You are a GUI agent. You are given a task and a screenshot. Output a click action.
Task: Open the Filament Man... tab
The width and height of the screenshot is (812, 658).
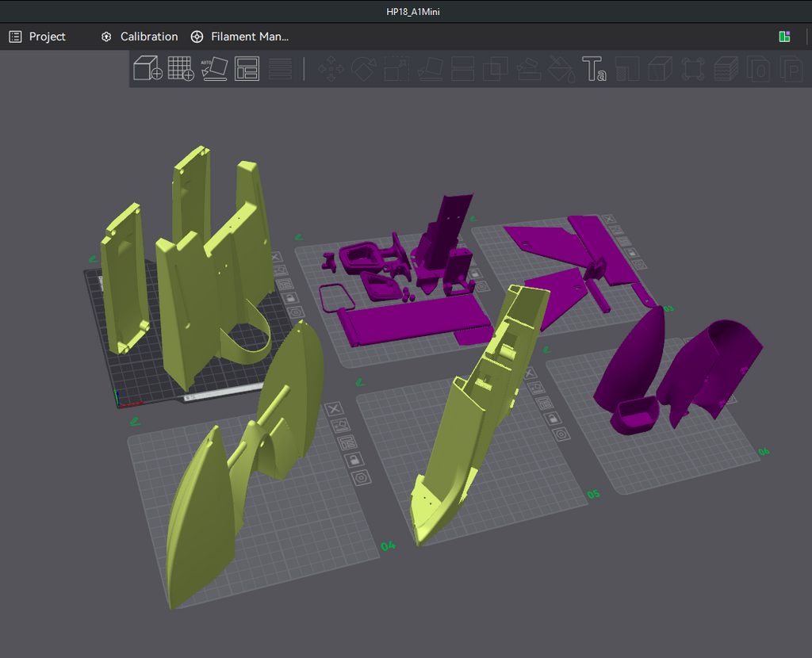point(239,36)
